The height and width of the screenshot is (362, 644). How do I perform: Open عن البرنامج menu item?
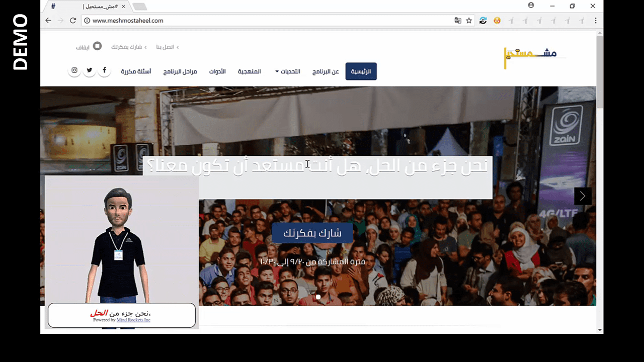tap(326, 71)
